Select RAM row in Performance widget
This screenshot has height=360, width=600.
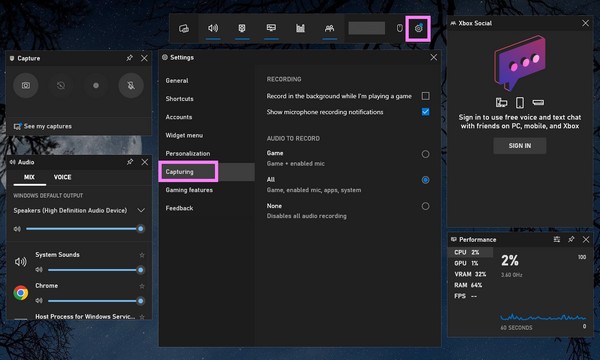(470, 285)
